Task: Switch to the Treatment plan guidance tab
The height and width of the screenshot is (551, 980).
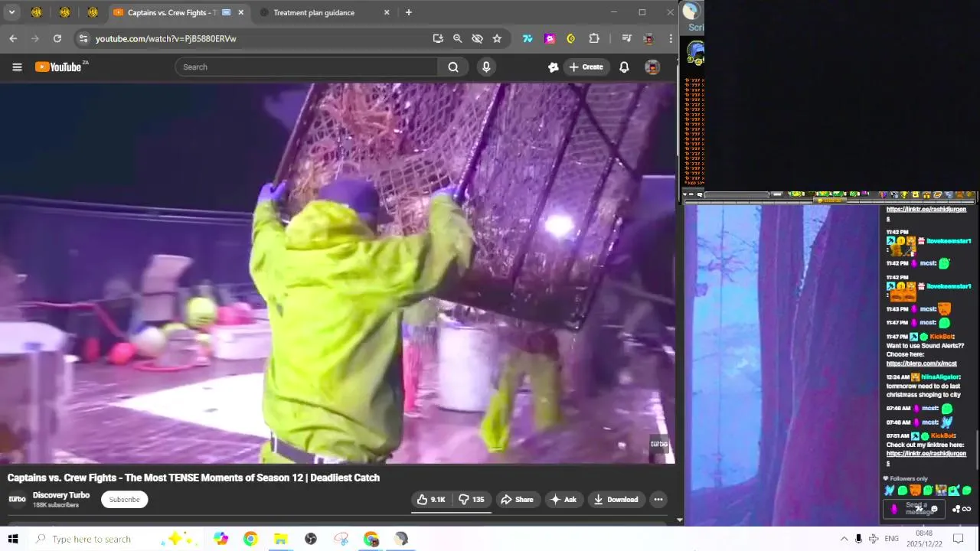Action: 314,12
